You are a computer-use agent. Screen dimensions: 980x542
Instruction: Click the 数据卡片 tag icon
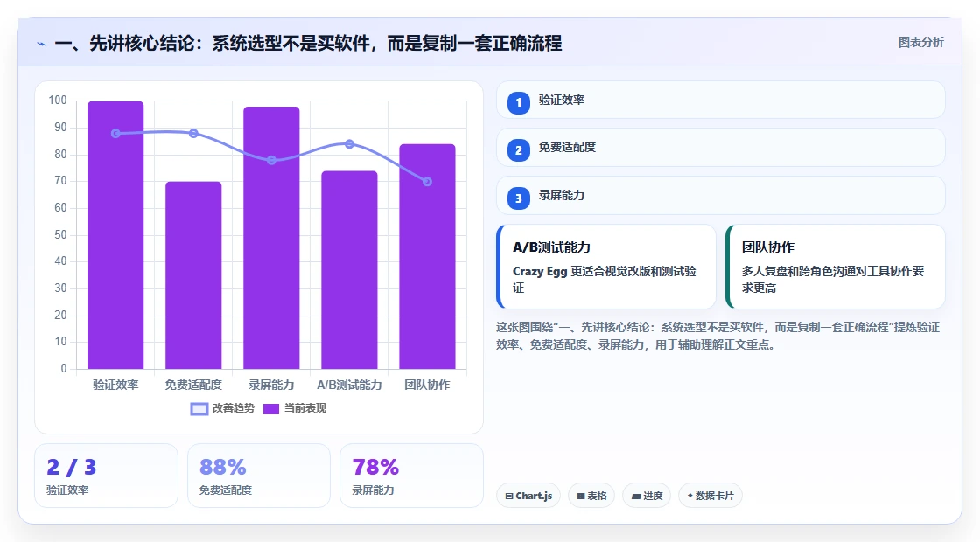click(690, 495)
